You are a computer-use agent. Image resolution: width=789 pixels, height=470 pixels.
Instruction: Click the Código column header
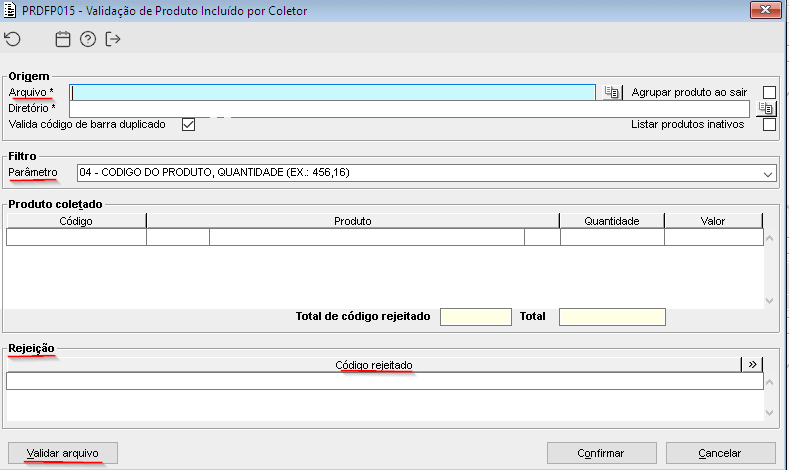[x=76, y=221]
